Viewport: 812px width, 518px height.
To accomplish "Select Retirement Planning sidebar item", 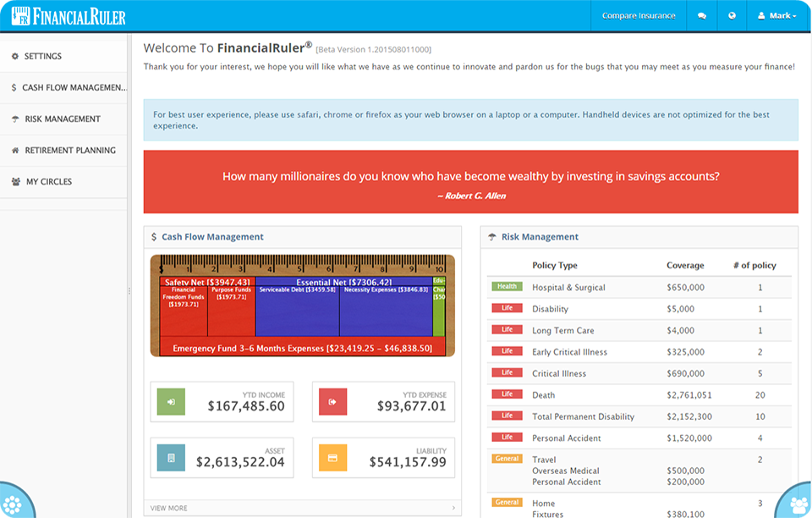I will click(63, 151).
